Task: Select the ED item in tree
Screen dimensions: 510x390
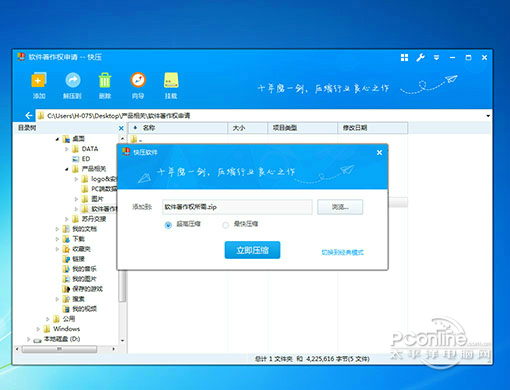Action: 86,159
